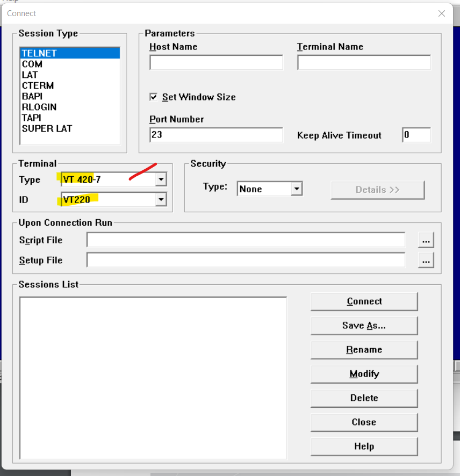Click the Port Number field
Image resolution: width=460 pixels, height=476 pixels.
(x=216, y=135)
